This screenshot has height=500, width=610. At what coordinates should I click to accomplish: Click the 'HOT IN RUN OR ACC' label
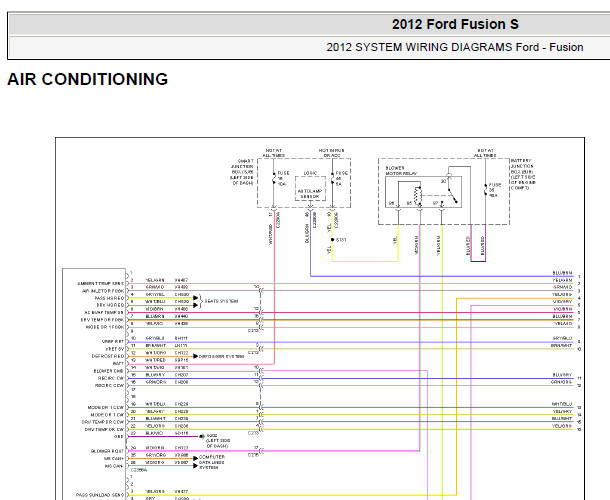pyautogui.click(x=331, y=153)
